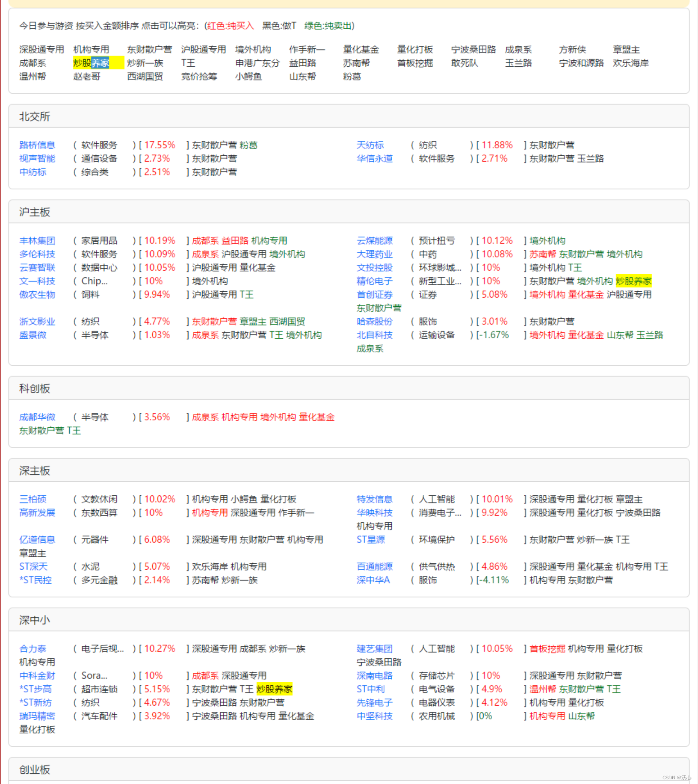
Task: Open the 亿道信息 stock link
Action: [37, 539]
